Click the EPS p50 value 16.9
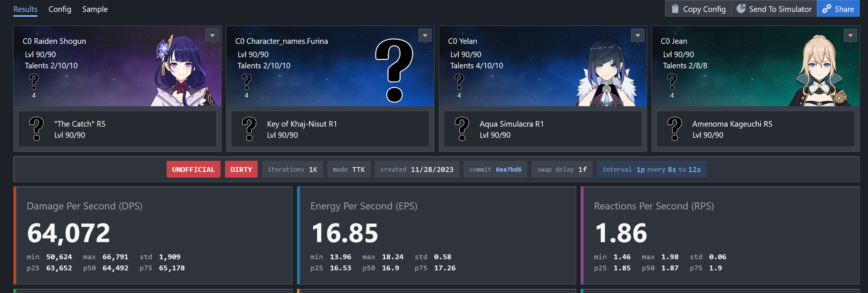Screen dimensions: 868x293 click(x=391, y=268)
